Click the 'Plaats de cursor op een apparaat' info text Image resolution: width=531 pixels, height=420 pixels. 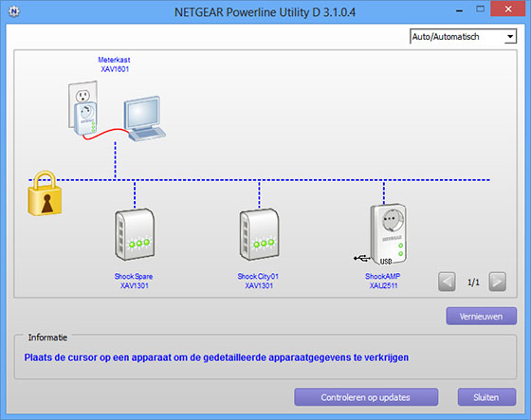pyautogui.click(x=216, y=357)
